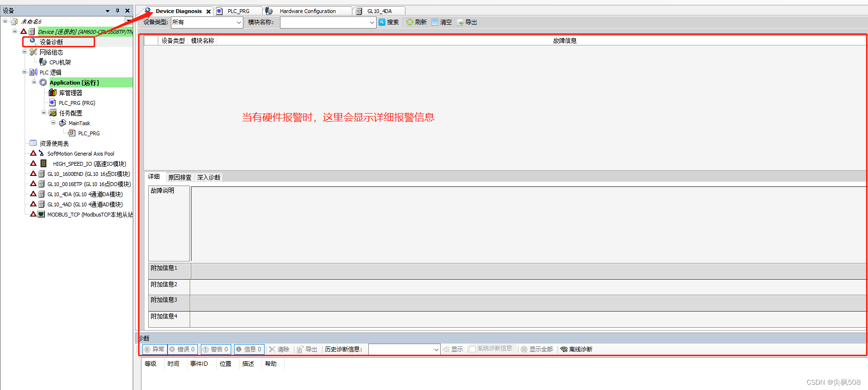Click 清除 in the diagnosis toolbar
868x390 pixels.
[279, 349]
